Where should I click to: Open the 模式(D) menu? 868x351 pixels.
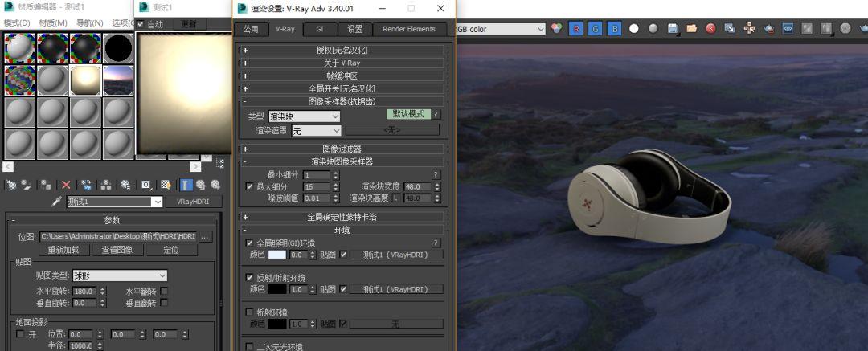(17, 22)
